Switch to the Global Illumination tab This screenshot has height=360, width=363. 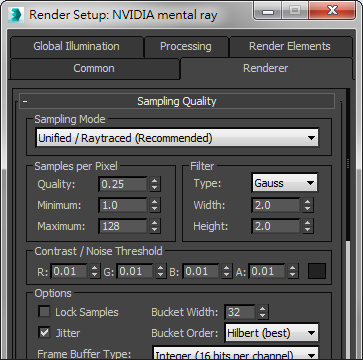point(76,46)
